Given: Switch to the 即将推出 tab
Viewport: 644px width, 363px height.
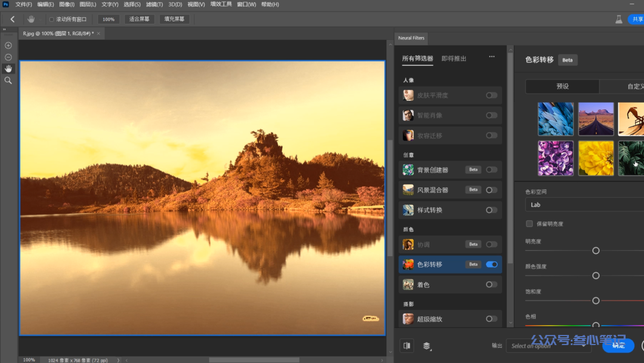Looking at the screenshot, I should pyautogui.click(x=454, y=59).
